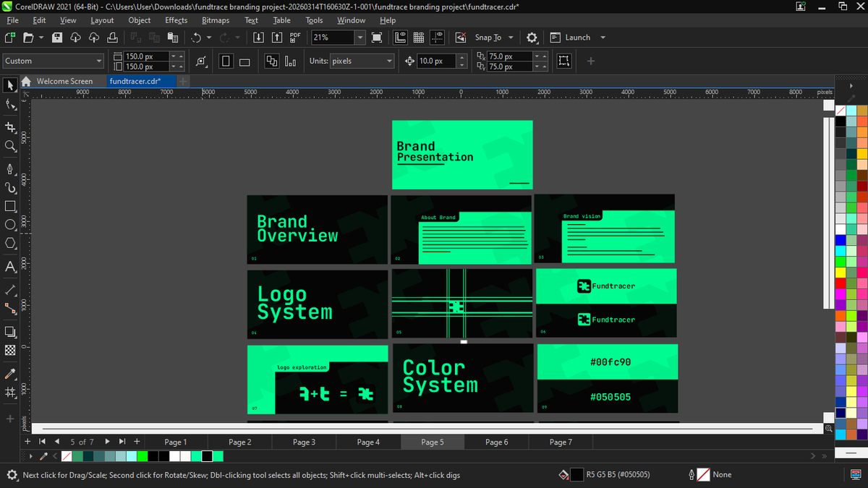The width and height of the screenshot is (868, 488).
Task: Open the Bitmaps menu
Action: pyautogui.click(x=216, y=20)
